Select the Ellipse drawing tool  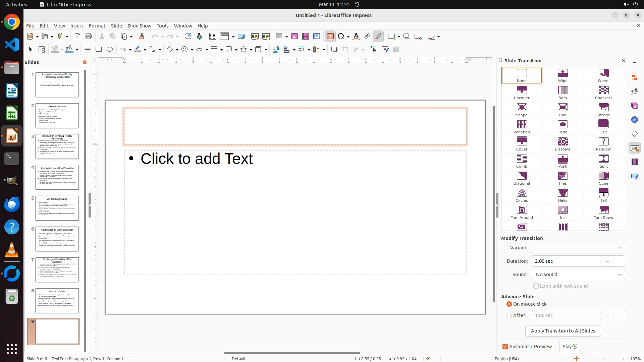tap(110, 50)
